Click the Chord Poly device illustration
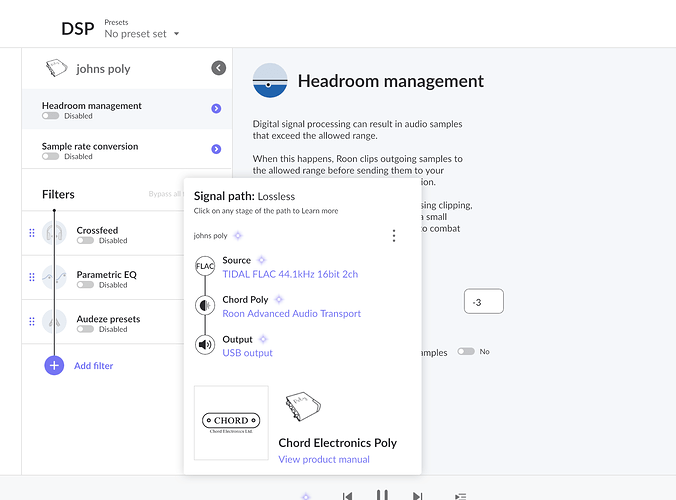The image size is (676, 500). pos(304,406)
